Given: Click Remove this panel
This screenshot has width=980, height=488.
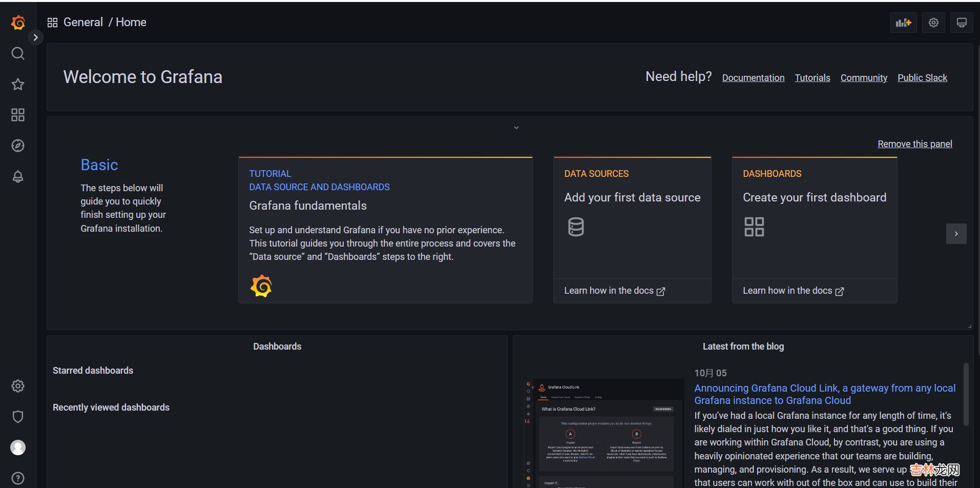Looking at the screenshot, I should point(915,144).
